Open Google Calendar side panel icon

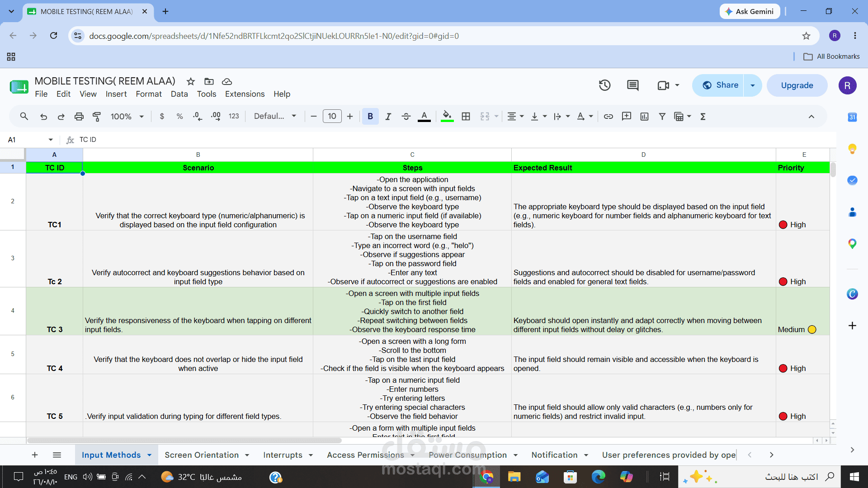(852, 117)
